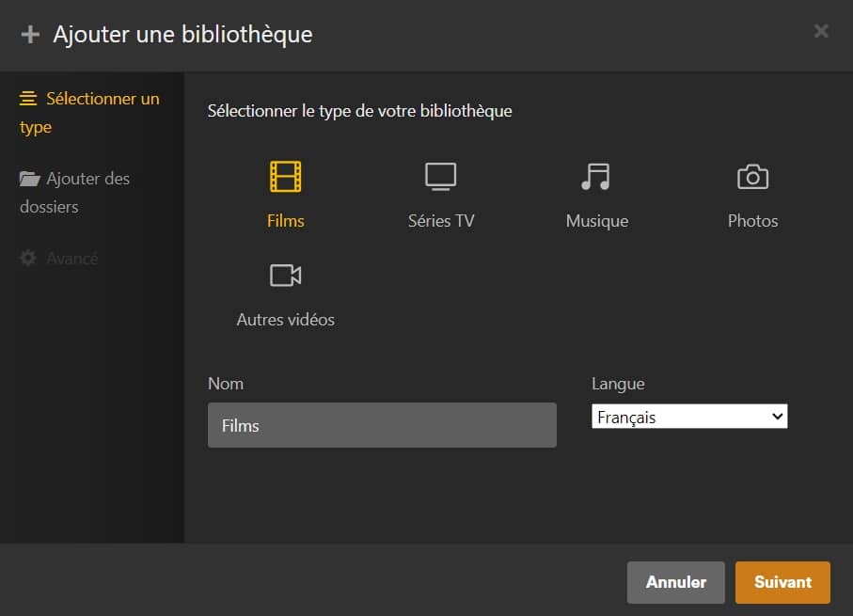Click the open folder icon in the sidebar
This screenshot has width=853, height=616.
coord(30,179)
